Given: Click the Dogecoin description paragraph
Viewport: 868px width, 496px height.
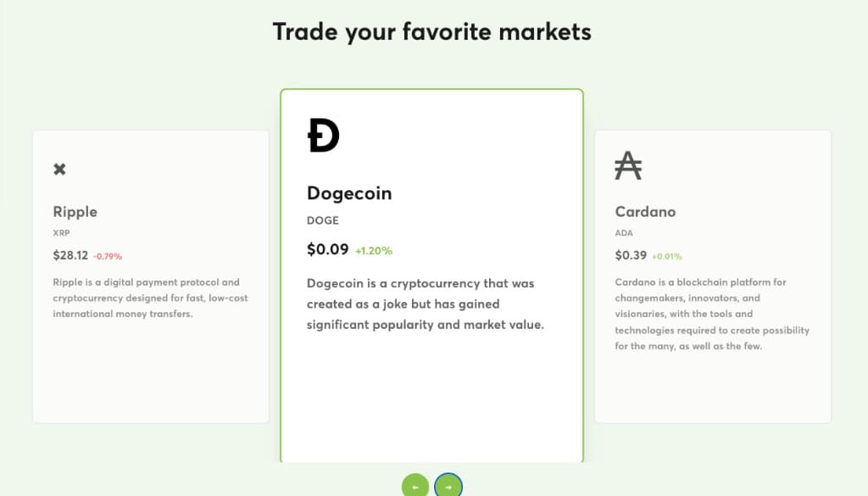Looking at the screenshot, I should point(426,304).
